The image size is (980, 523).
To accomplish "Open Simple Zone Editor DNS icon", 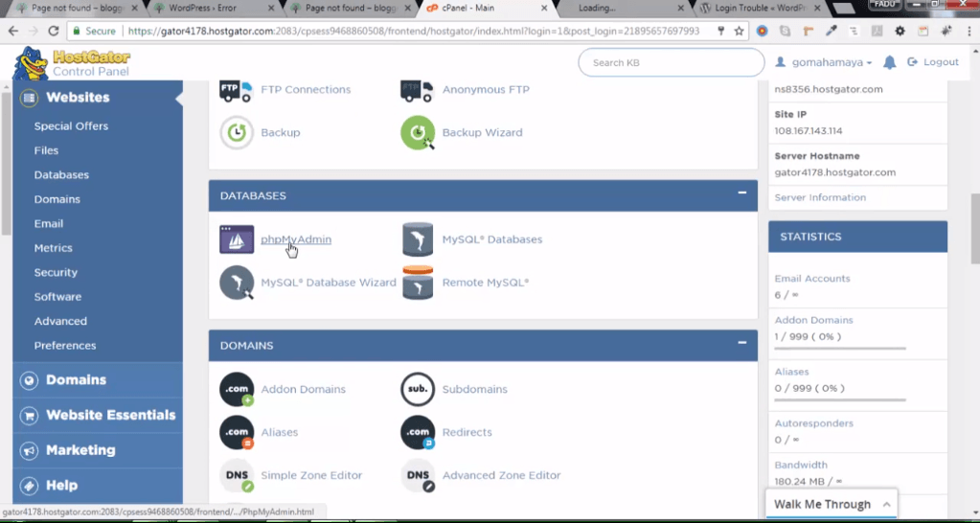I will pos(237,475).
